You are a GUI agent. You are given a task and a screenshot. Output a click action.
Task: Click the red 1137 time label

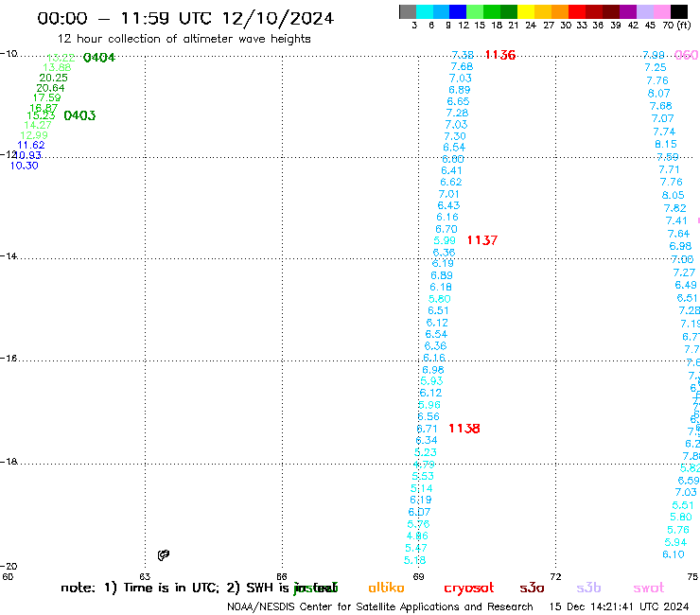(482, 240)
